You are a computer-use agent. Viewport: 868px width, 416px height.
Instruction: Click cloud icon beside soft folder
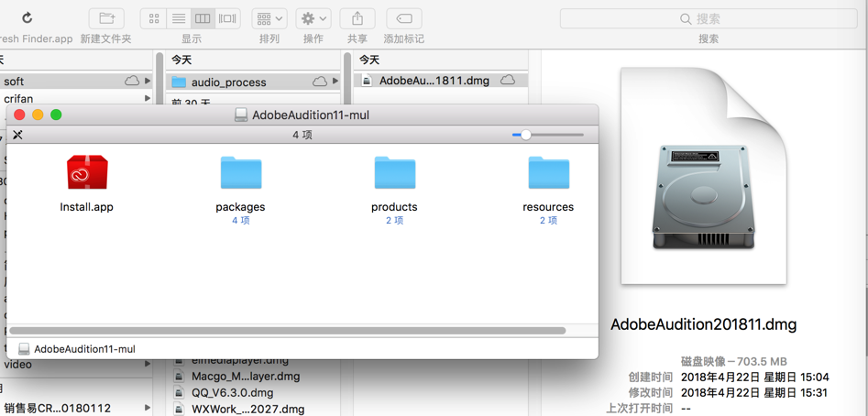(132, 82)
